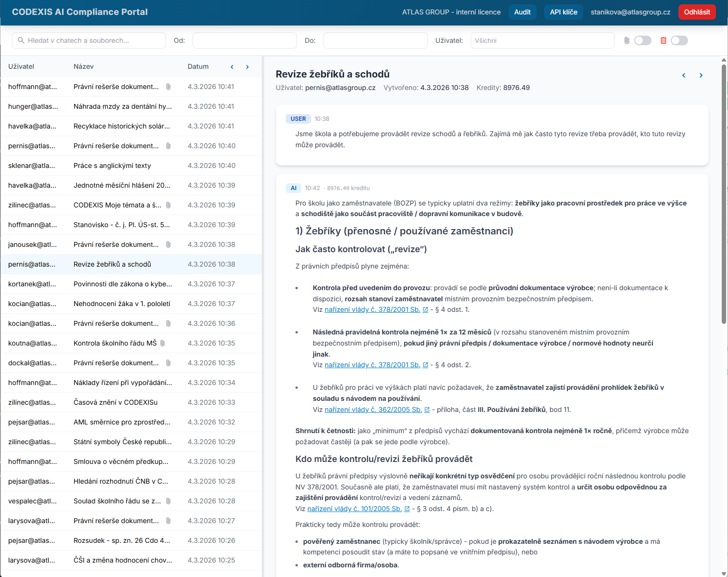Click the paperclip attachments filter icon
This screenshot has width=728, height=577.
click(x=626, y=40)
